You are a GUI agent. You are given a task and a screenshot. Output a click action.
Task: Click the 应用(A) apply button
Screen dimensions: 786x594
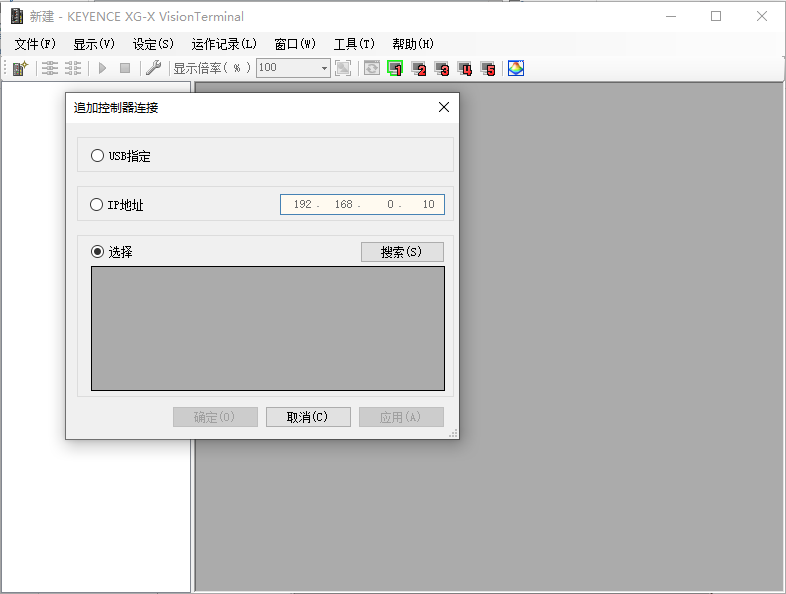pos(401,417)
